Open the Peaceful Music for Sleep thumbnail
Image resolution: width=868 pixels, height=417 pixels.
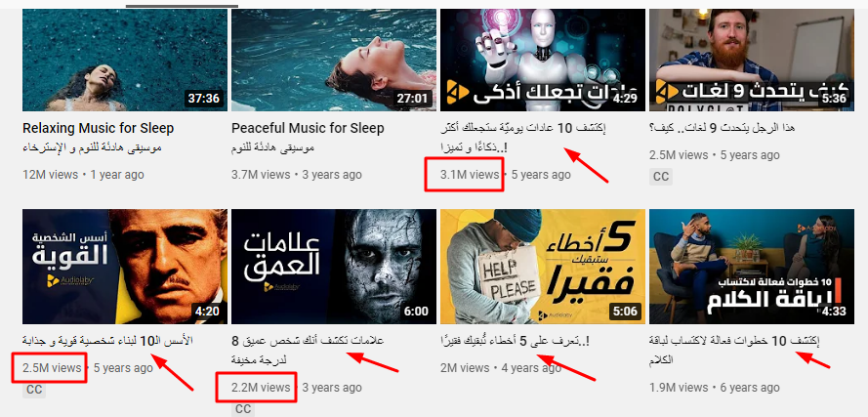334,60
